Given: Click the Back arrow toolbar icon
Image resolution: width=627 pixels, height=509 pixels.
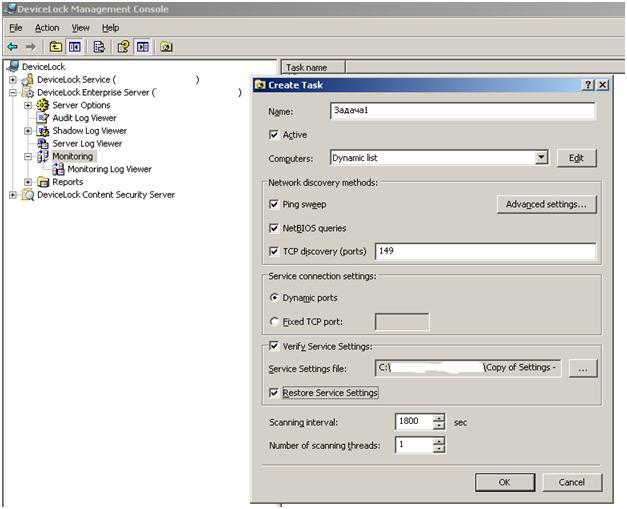Looking at the screenshot, I should pos(13,47).
